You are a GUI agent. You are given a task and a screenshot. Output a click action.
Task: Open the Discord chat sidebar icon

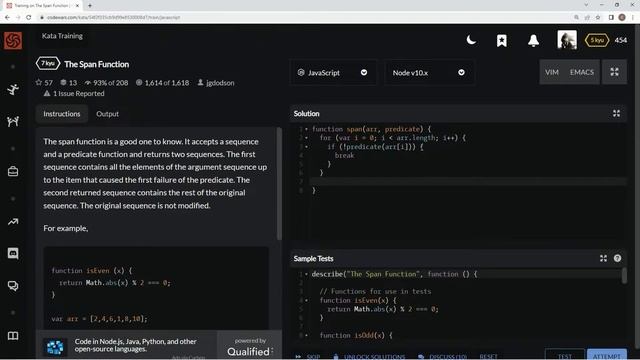[13, 253]
